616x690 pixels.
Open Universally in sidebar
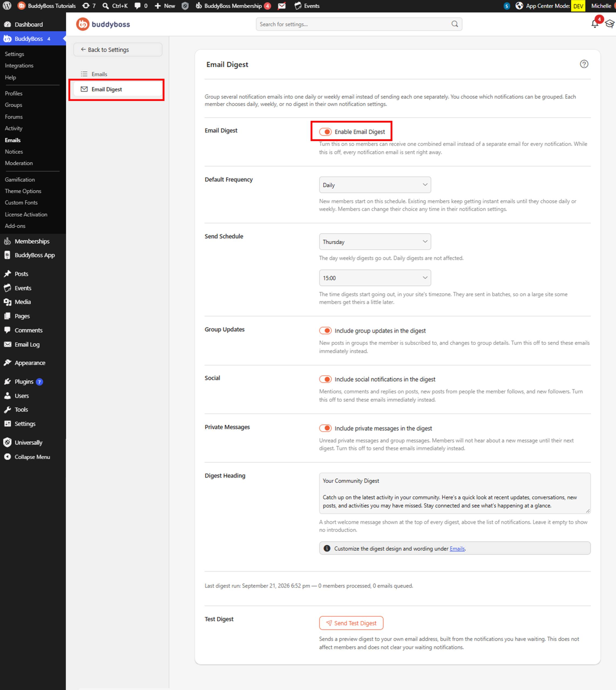click(x=23, y=442)
